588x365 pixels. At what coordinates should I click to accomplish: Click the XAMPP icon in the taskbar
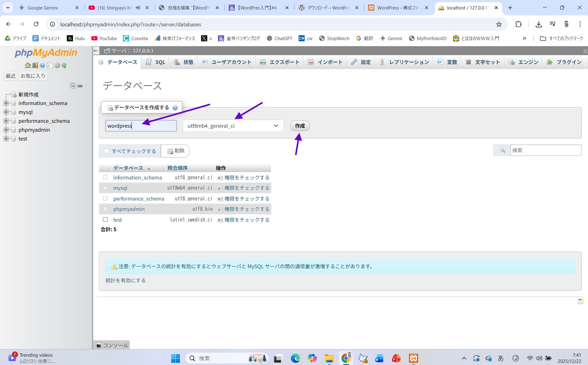click(413, 358)
